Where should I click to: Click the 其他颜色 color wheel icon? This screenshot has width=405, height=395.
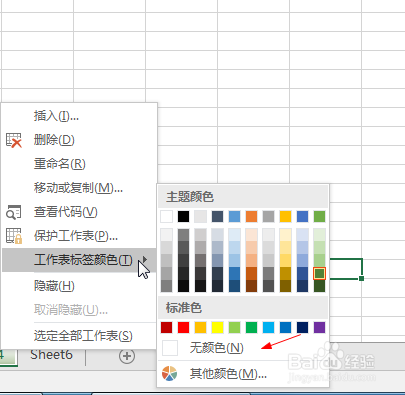coord(169,373)
